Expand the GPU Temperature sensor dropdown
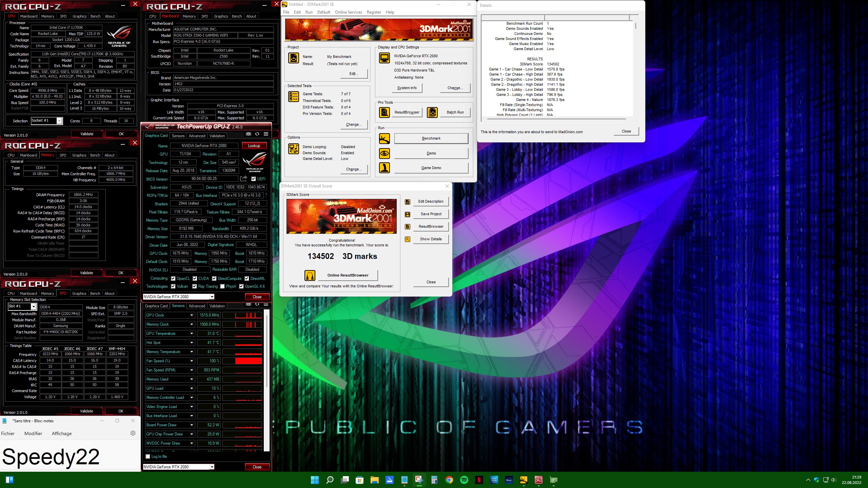Viewport: 868px width, 488px height. point(192,333)
